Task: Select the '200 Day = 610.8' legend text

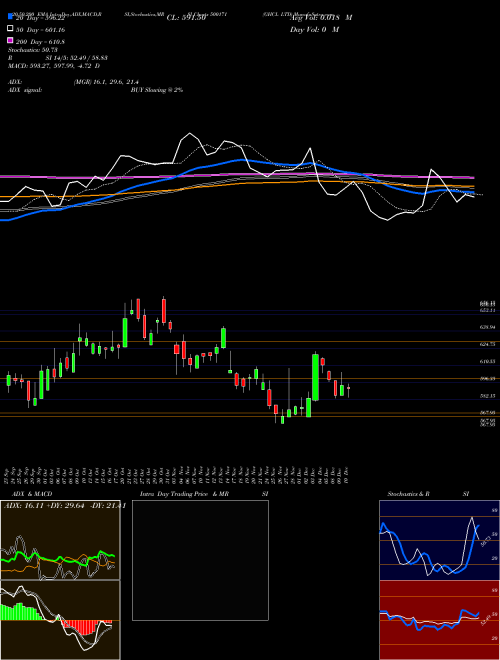Action: 40,42
